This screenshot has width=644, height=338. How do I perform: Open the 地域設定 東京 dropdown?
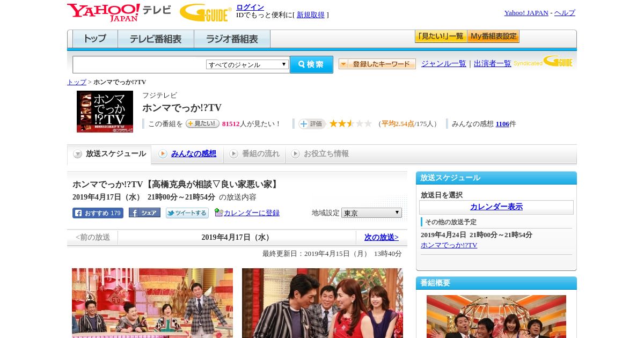click(x=371, y=213)
